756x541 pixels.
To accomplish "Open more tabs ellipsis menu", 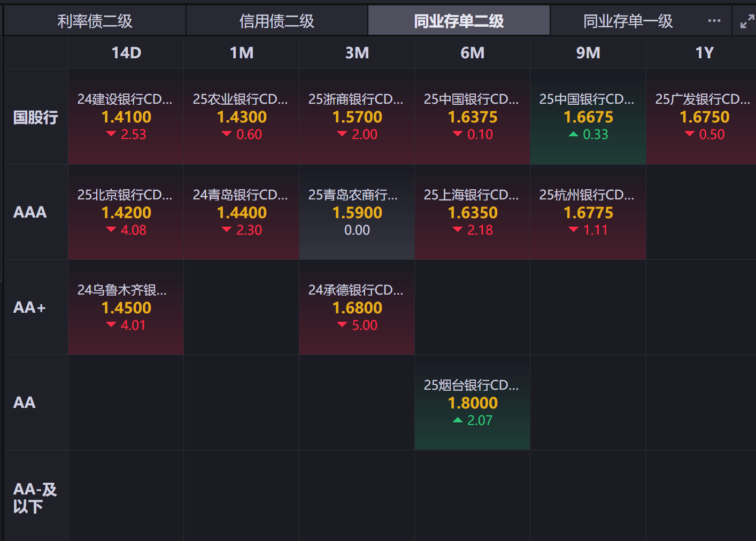I will click(x=714, y=21).
